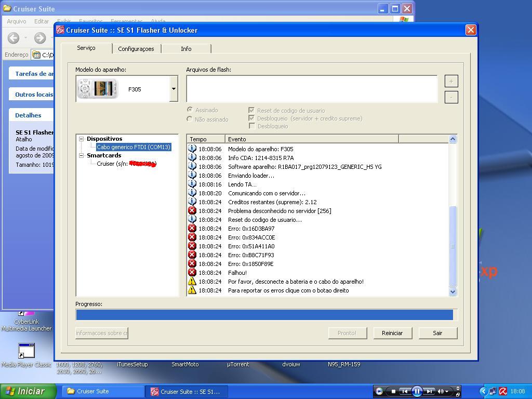Click the Forward arrow in the Explorer window
This screenshot has width=532, height=399.
click(40, 37)
